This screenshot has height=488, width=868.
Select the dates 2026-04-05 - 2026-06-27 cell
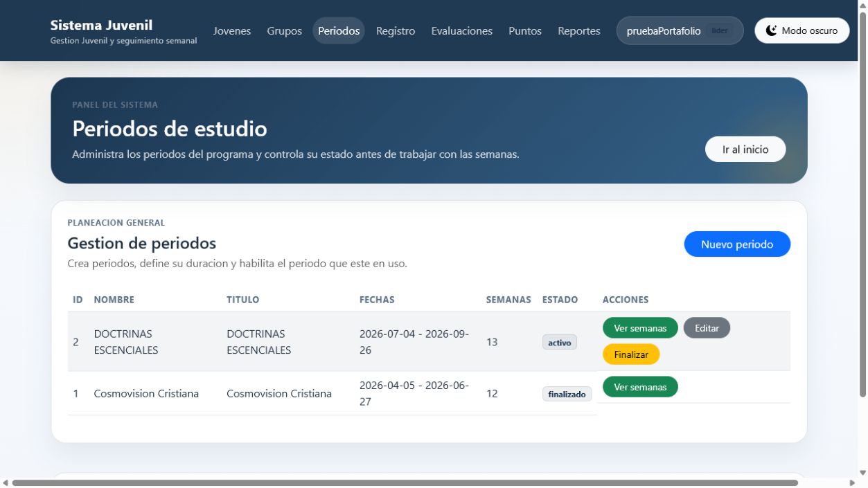[x=417, y=393]
